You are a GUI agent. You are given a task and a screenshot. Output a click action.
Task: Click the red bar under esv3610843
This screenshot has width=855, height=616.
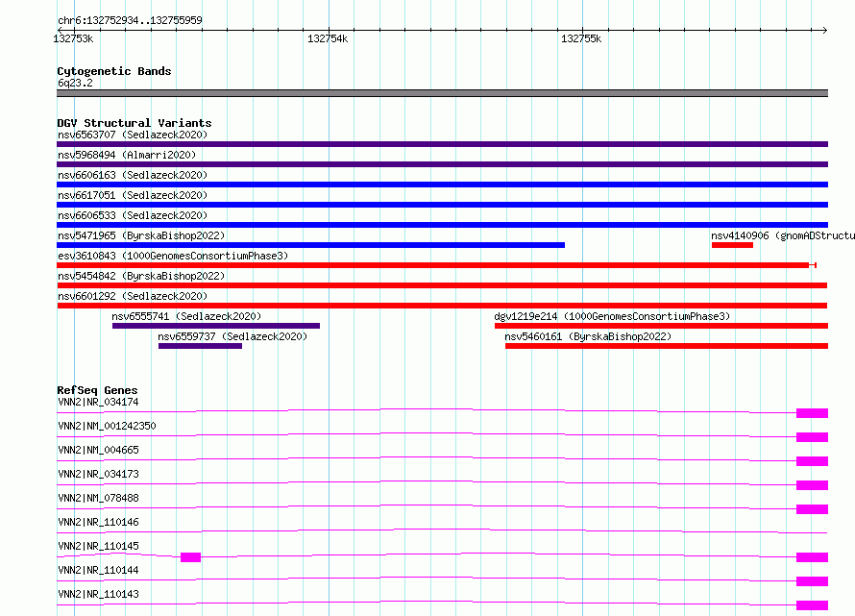coord(436,265)
